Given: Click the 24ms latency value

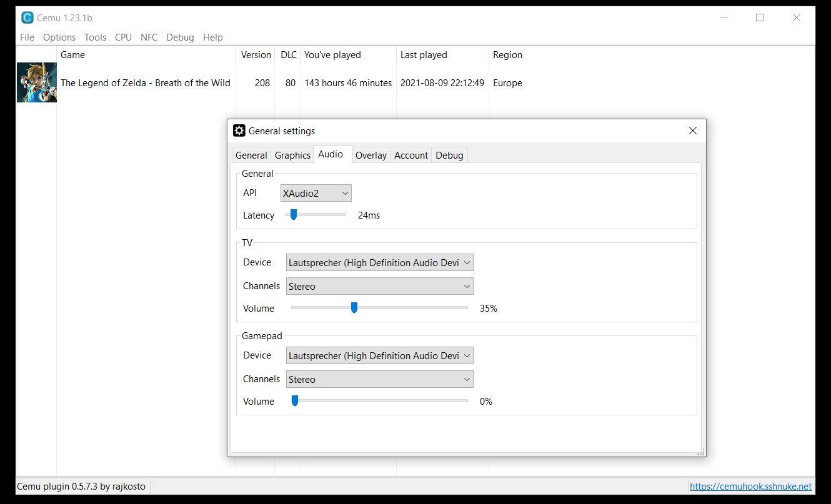Looking at the screenshot, I should pyautogui.click(x=369, y=215).
